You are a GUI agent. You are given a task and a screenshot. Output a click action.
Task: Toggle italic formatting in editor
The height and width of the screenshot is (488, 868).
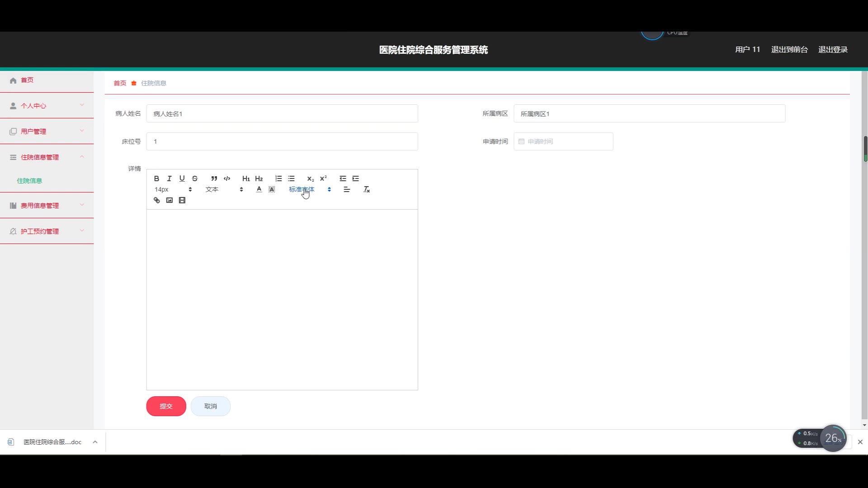(x=169, y=178)
